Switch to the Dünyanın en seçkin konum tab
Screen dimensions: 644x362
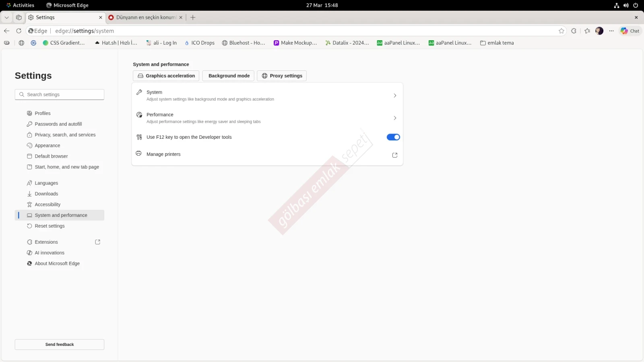[145, 17]
